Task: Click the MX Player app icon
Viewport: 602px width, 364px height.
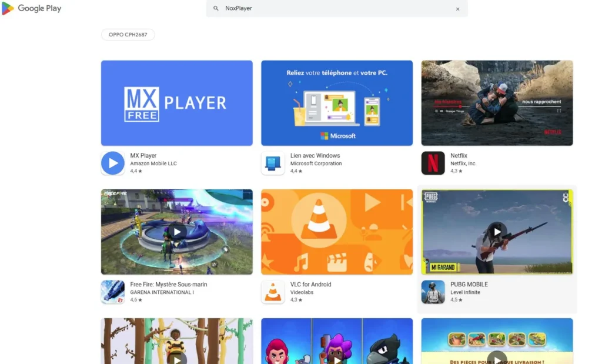Action: pyautogui.click(x=113, y=163)
